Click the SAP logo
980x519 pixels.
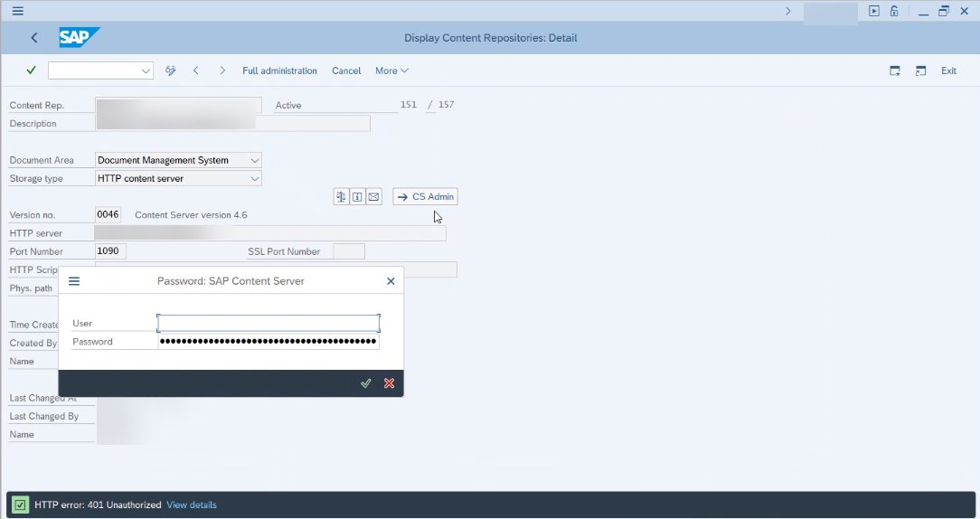(x=80, y=37)
